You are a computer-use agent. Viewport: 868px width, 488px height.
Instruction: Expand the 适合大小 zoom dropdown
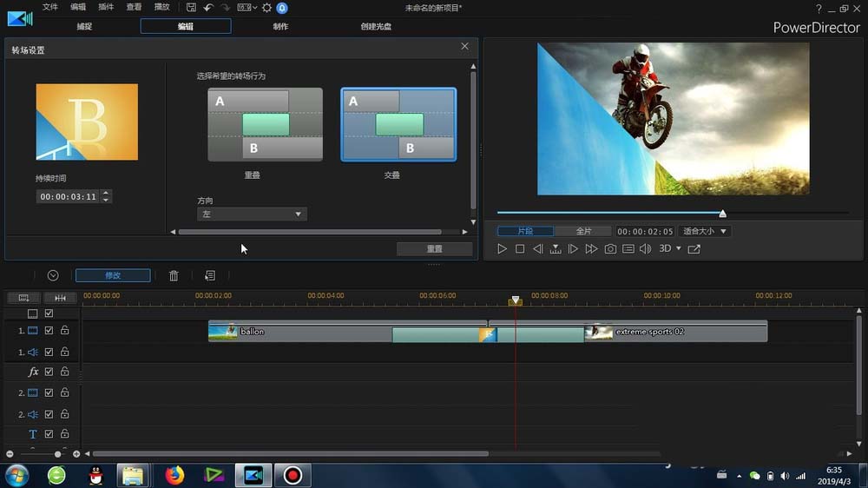click(x=705, y=232)
